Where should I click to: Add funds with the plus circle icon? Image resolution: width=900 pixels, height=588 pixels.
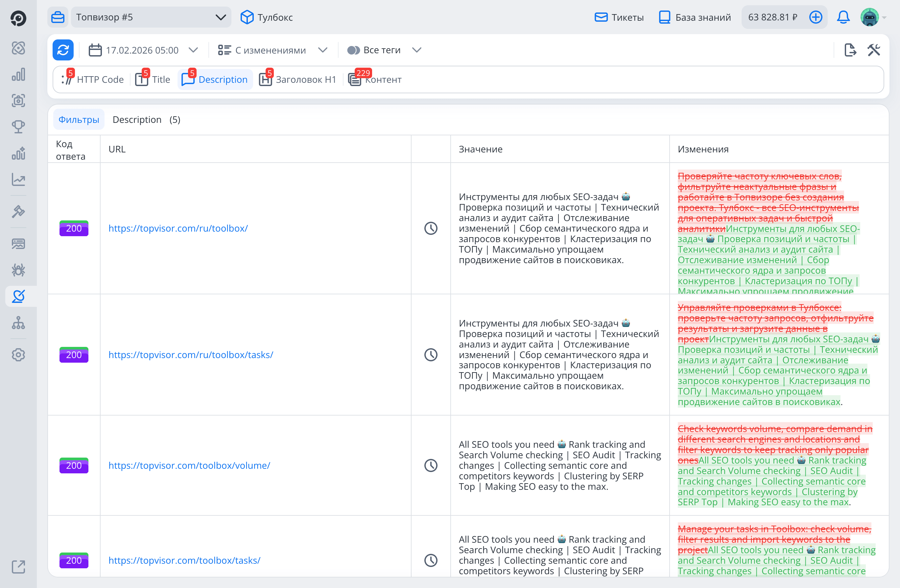(x=815, y=17)
